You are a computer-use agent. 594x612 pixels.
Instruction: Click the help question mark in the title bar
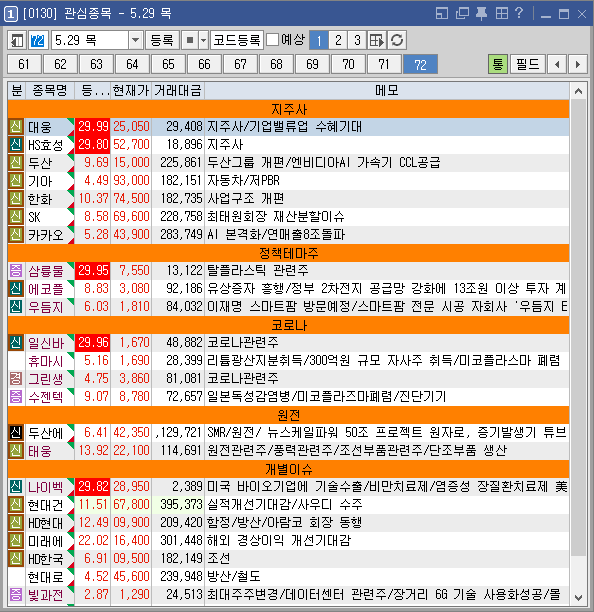pyautogui.click(x=519, y=13)
